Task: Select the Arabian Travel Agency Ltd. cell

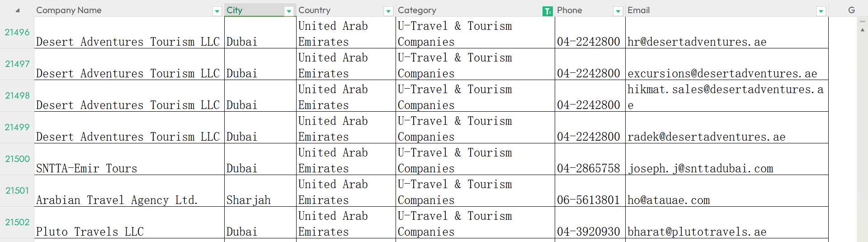Action: 129,191
